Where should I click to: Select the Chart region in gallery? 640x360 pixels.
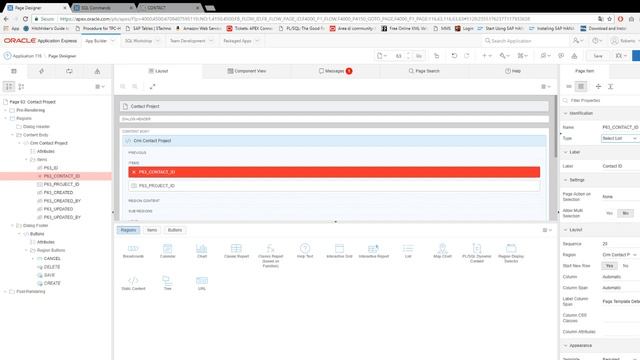[x=202, y=251]
